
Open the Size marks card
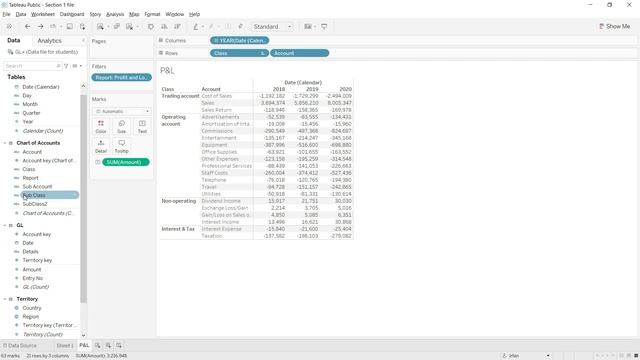pyautogui.click(x=122, y=127)
